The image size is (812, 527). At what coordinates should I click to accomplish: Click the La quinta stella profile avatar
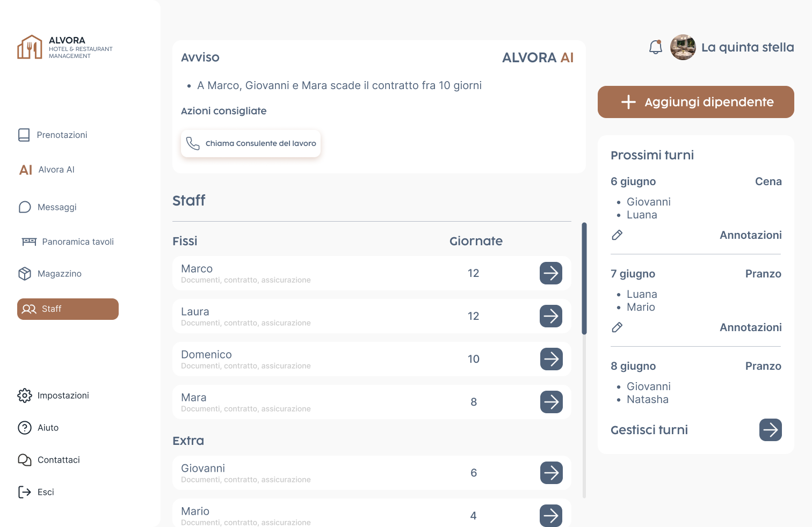pos(683,47)
